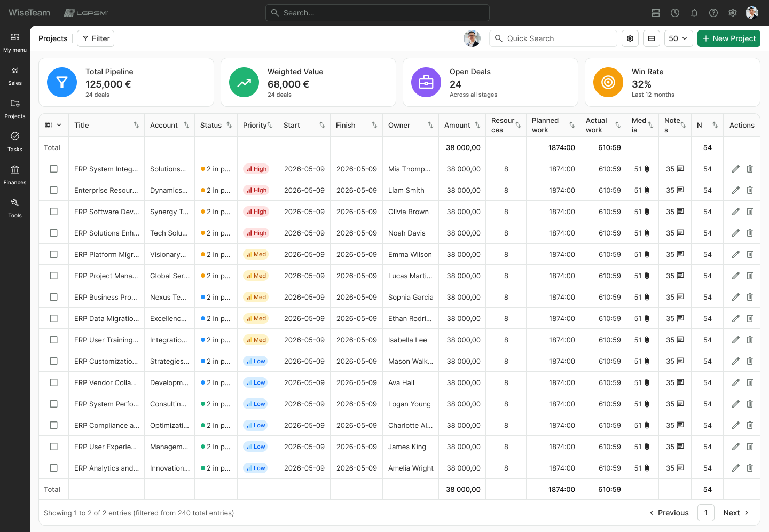Click High priority badge in Mia Thomp... row
769x532 pixels.
[x=256, y=169]
